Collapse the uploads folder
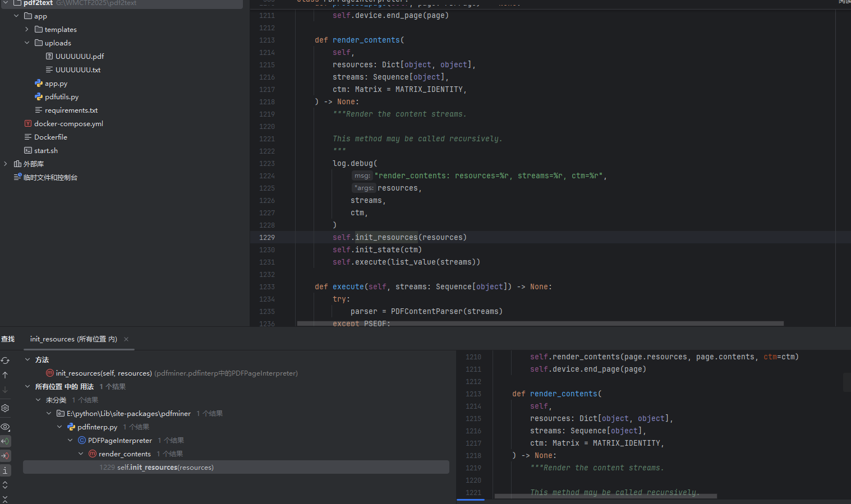851x504 pixels. [x=27, y=43]
